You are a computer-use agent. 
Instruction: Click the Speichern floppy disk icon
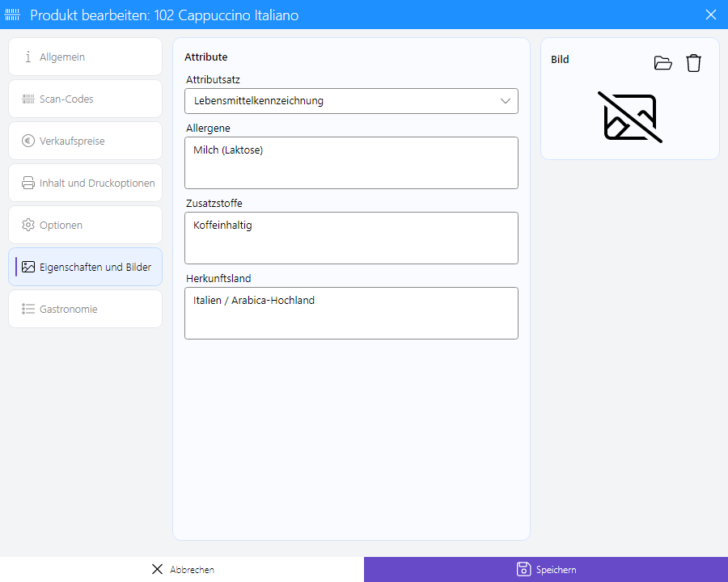523,569
